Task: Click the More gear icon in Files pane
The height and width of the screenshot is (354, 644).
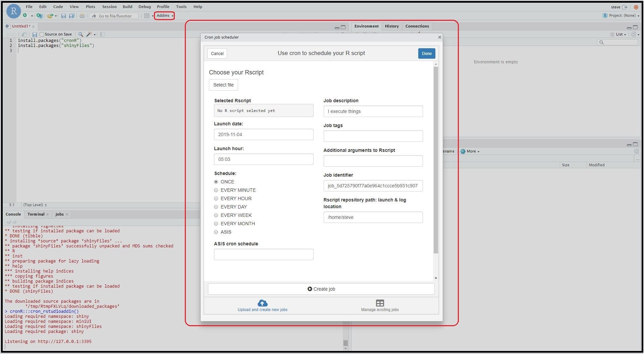Action: [463, 151]
